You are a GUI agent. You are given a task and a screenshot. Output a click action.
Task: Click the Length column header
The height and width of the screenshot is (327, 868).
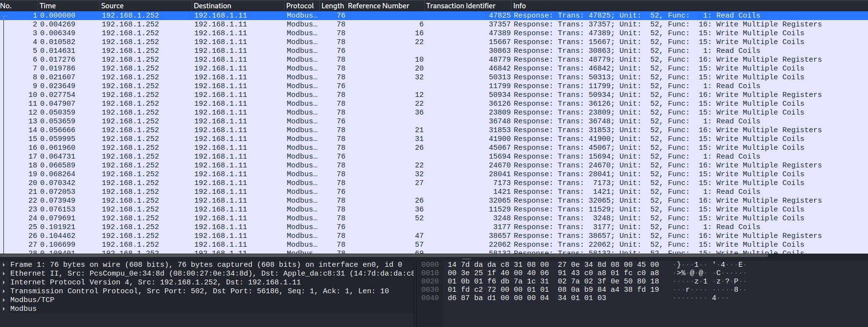click(333, 6)
